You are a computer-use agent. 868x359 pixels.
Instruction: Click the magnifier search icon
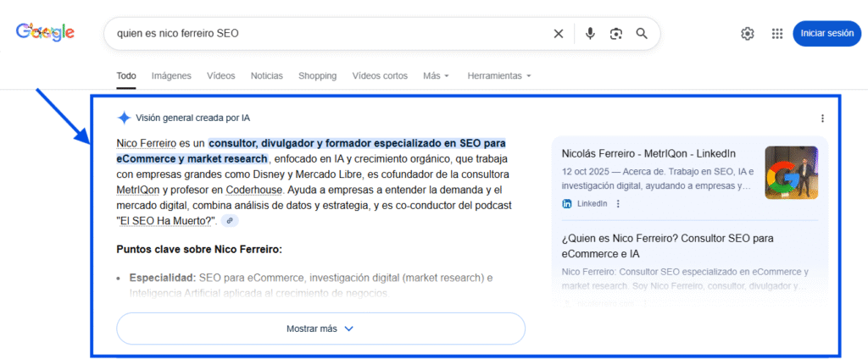pos(642,34)
